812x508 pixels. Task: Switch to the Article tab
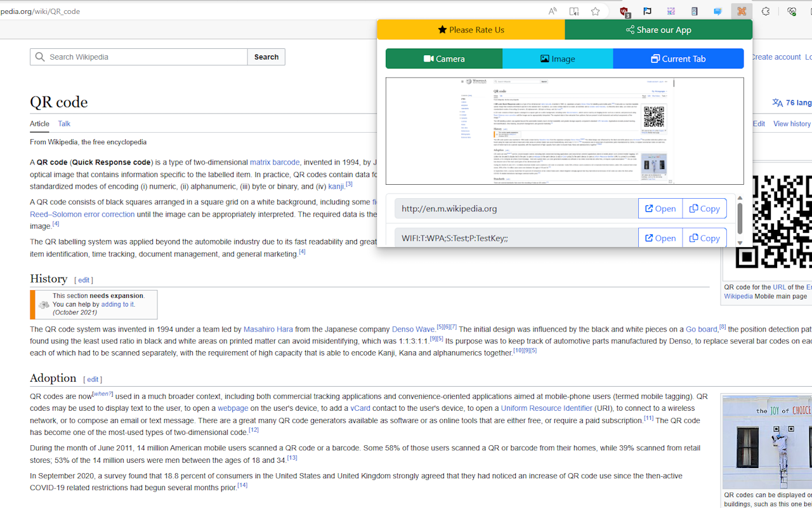pyautogui.click(x=39, y=124)
